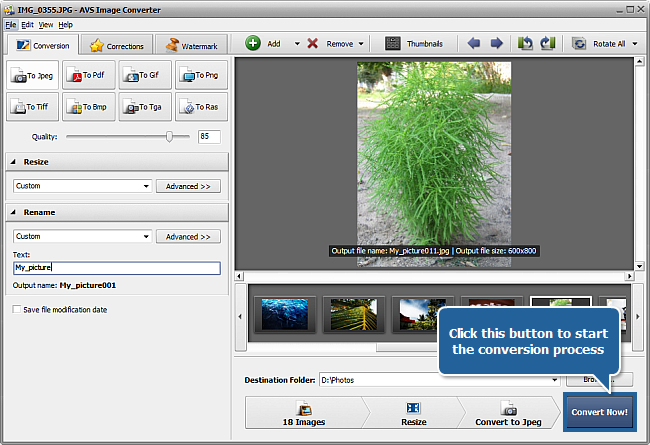Open the Remove dropdown arrow
This screenshot has height=445, width=650.
coord(361,44)
